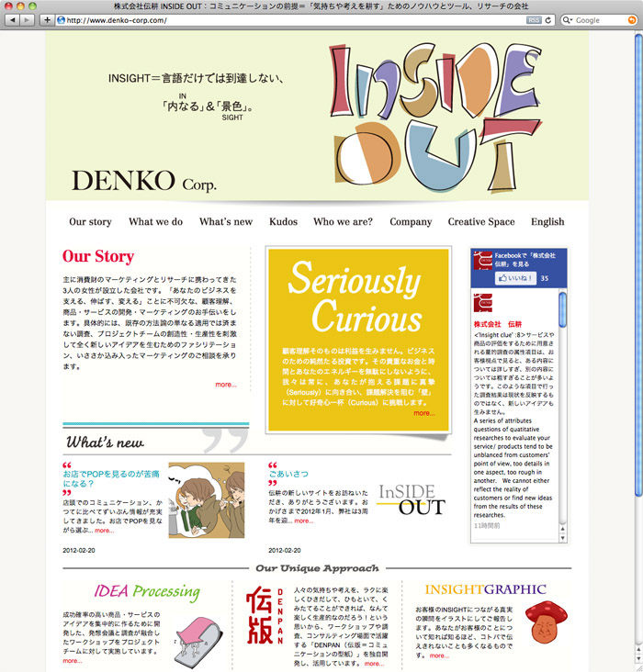Click the red 伝版 DENPAN logo
Image resolution: width=643 pixels, height=672 pixels.
click(x=265, y=616)
